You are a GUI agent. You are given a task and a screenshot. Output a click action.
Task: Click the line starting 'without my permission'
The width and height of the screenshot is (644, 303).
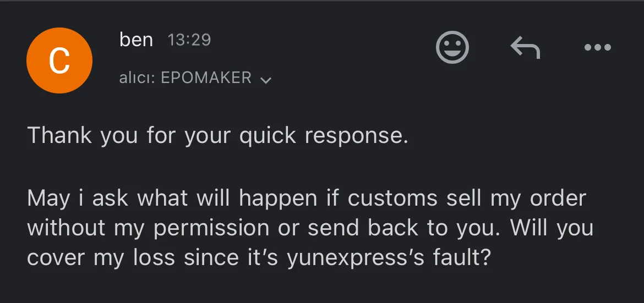point(310,228)
